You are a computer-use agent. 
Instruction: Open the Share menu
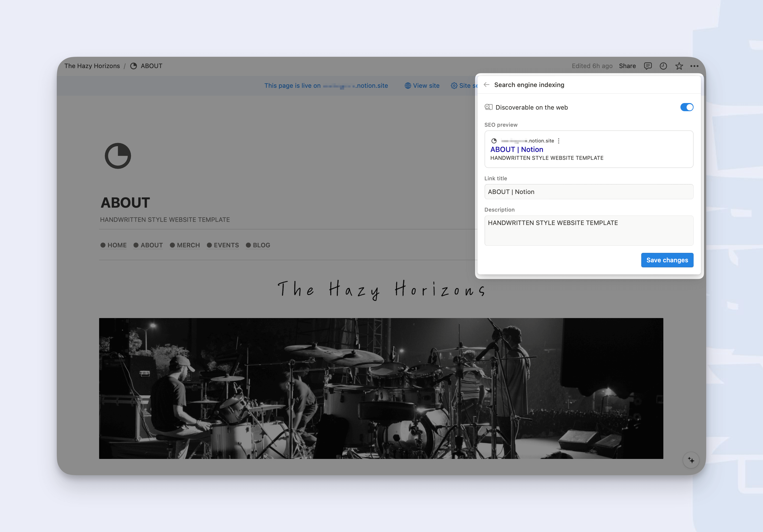click(x=627, y=66)
